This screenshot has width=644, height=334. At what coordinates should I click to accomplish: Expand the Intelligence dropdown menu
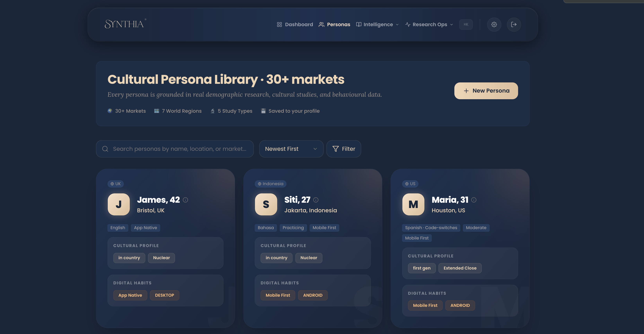[x=378, y=24]
